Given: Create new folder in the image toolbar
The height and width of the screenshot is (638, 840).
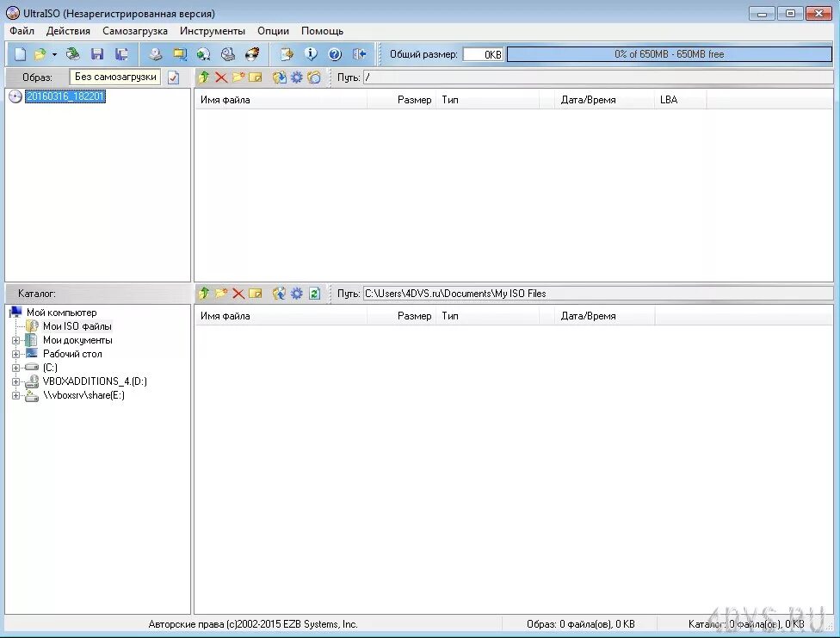Looking at the screenshot, I should point(238,77).
